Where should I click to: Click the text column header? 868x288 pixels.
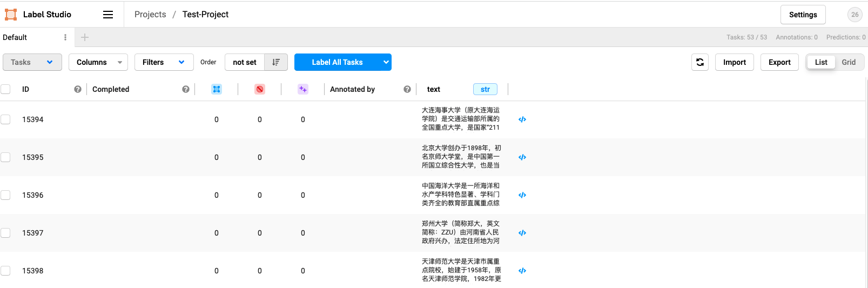(434, 89)
